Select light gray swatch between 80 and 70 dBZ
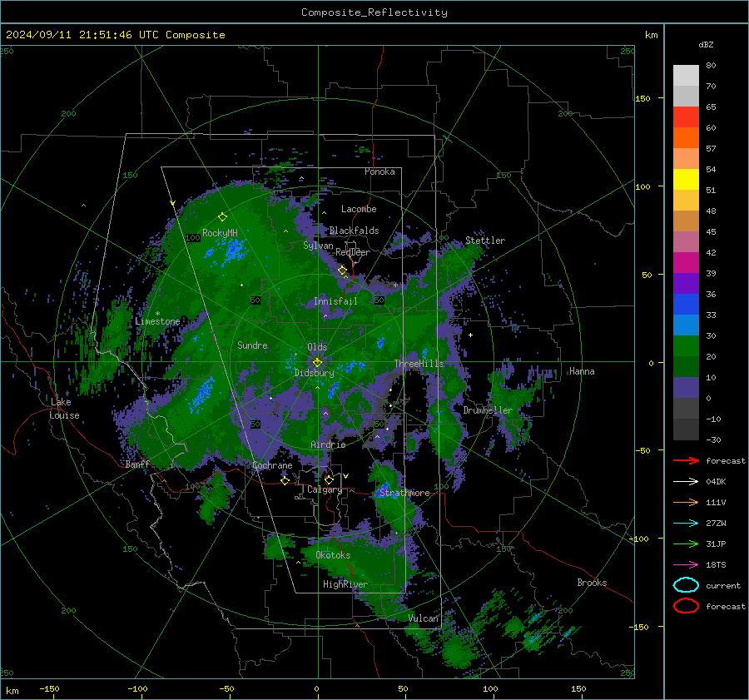 pos(686,76)
